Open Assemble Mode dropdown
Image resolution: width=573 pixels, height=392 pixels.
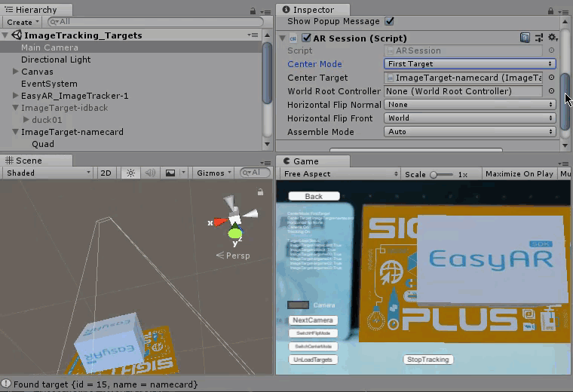click(470, 131)
